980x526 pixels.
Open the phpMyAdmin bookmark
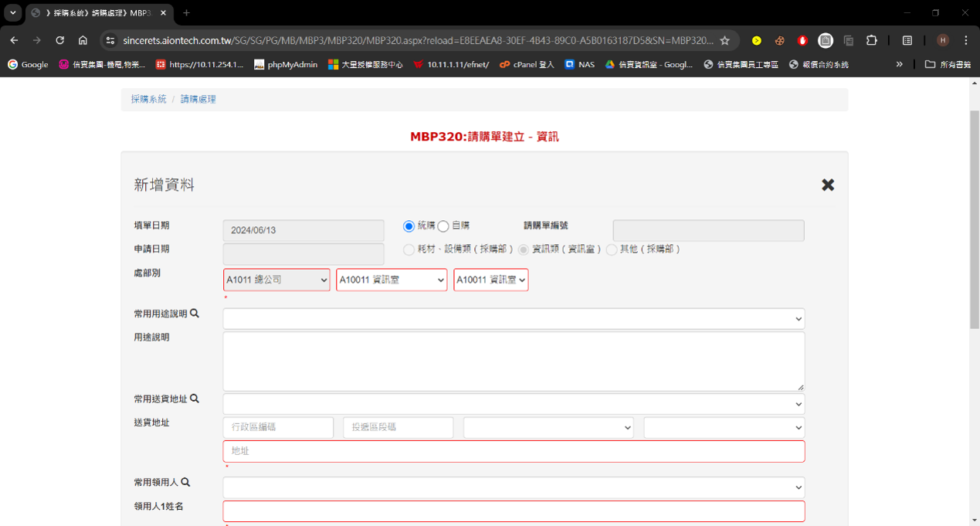[286, 64]
